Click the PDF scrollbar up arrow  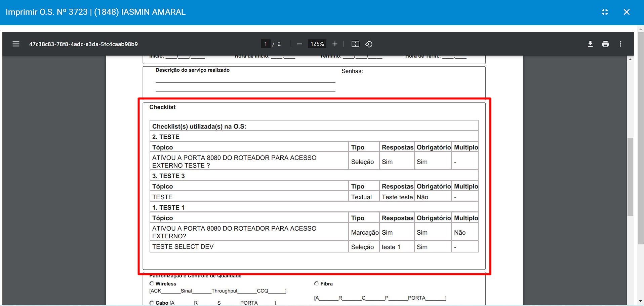coord(630,60)
